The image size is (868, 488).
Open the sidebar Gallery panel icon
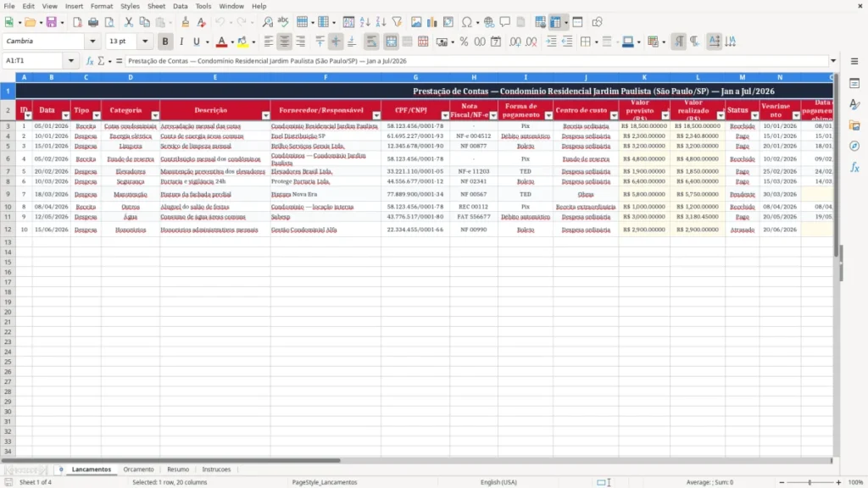click(x=854, y=125)
